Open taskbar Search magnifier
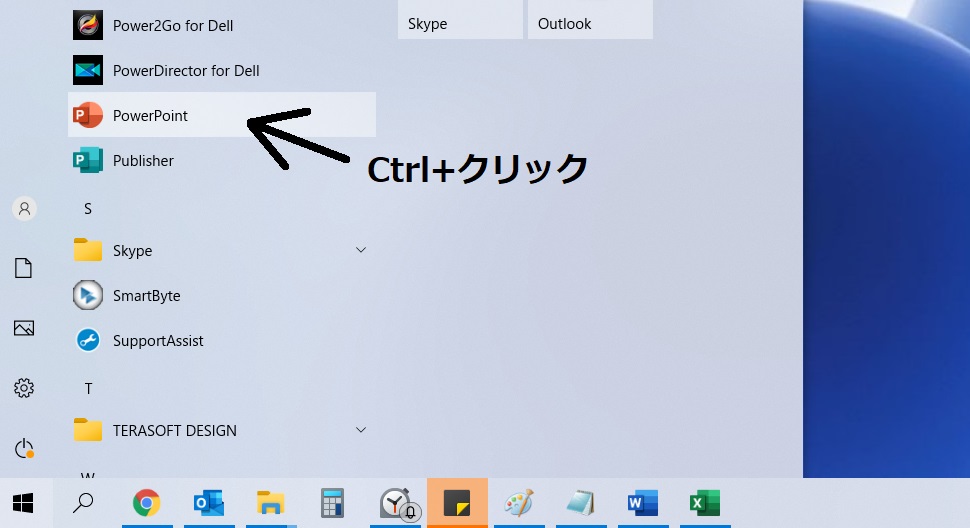 click(83, 503)
